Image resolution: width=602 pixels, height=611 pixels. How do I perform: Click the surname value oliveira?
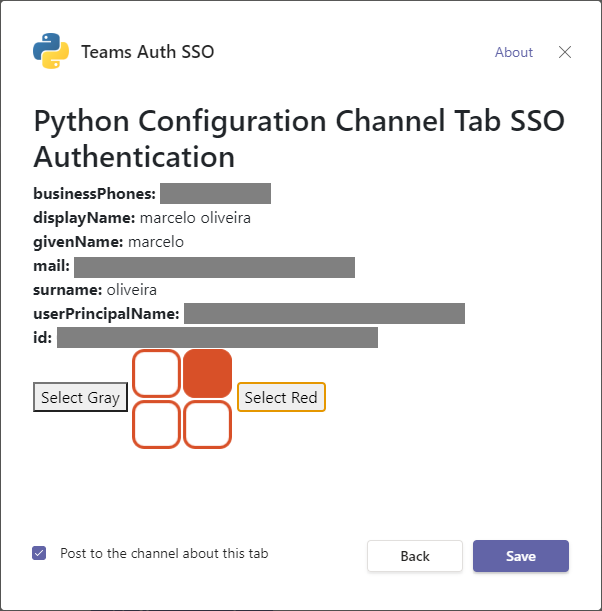(x=132, y=290)
